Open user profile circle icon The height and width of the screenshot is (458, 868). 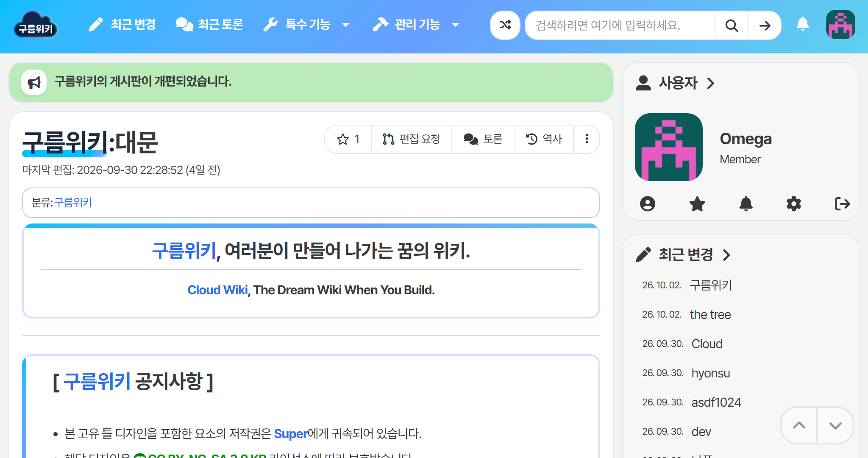[x=648, y=204]
